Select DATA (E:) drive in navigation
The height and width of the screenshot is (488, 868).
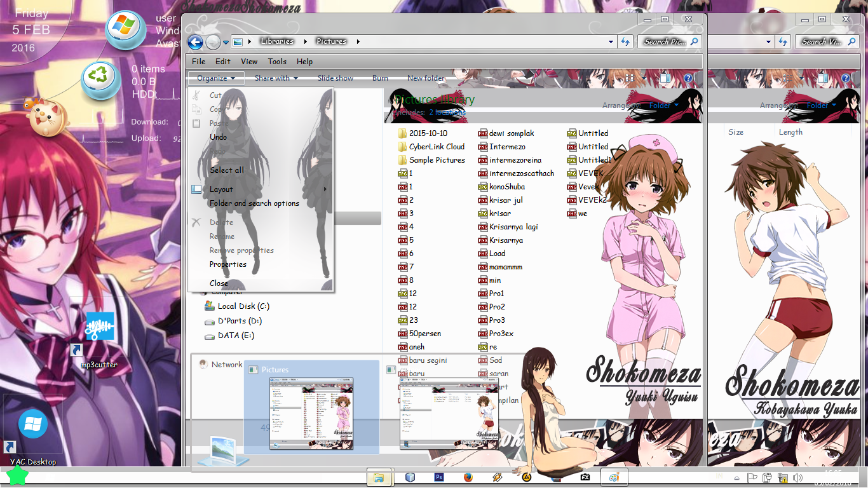tap(229, 335)
